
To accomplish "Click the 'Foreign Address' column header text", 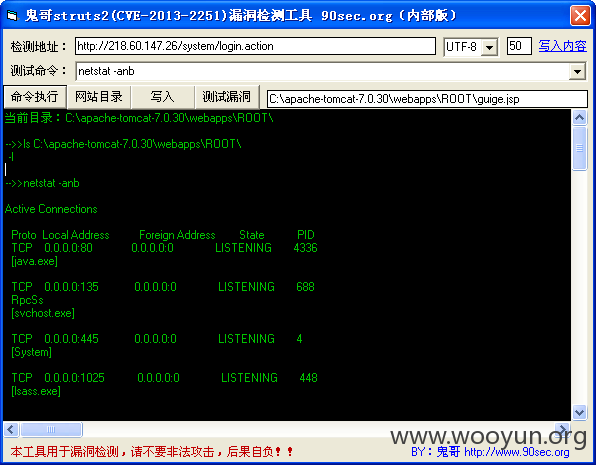I will [x=177, y=235].
